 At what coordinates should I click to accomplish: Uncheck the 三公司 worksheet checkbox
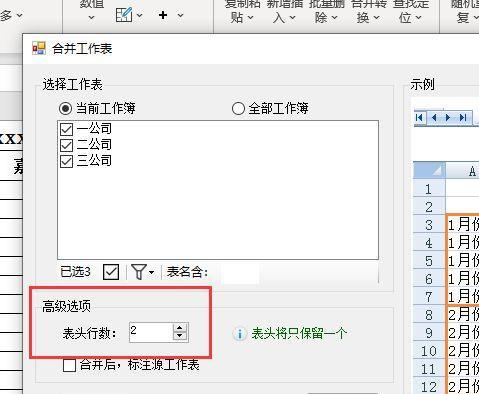66,161
